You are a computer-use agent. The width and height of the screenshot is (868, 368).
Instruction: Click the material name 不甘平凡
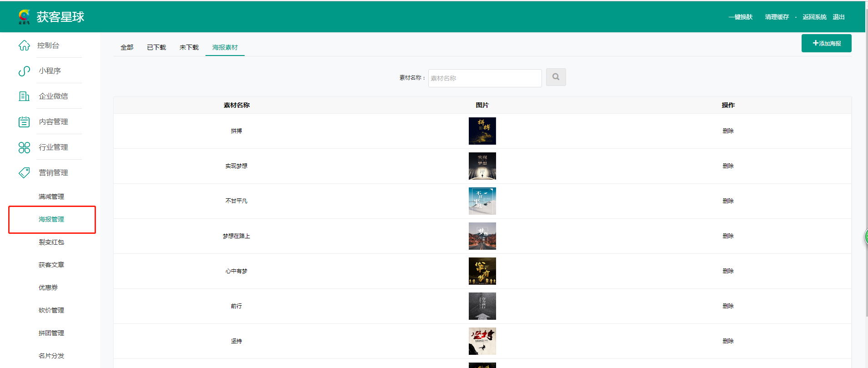[236, 201]
